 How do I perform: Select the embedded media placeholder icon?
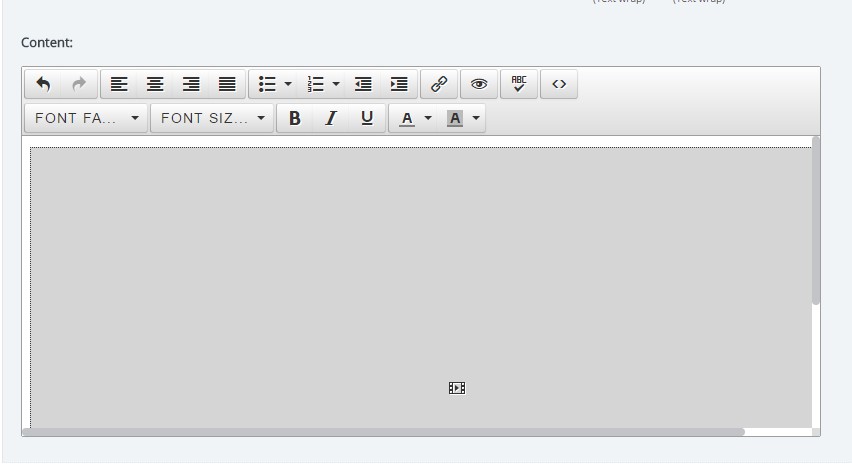coord(457,388)
